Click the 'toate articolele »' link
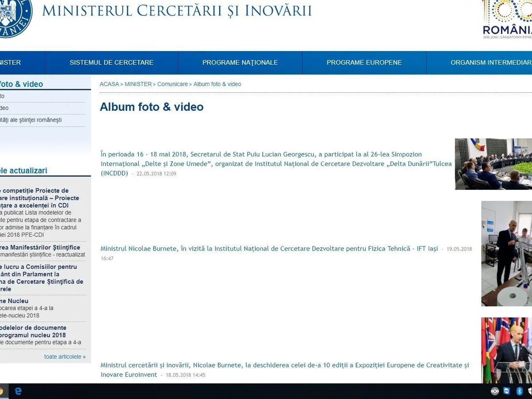Image resolution: width=532 pixels, height=399 pixels. tap(65, 356)
